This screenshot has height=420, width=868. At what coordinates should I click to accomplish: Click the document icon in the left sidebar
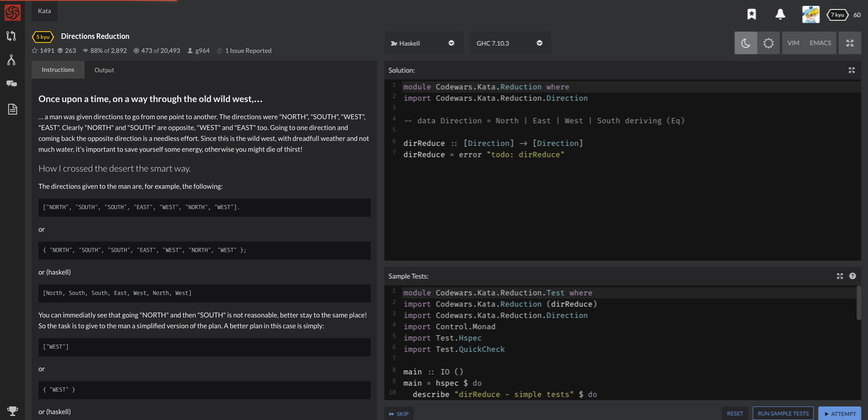[x=12, y=109]
